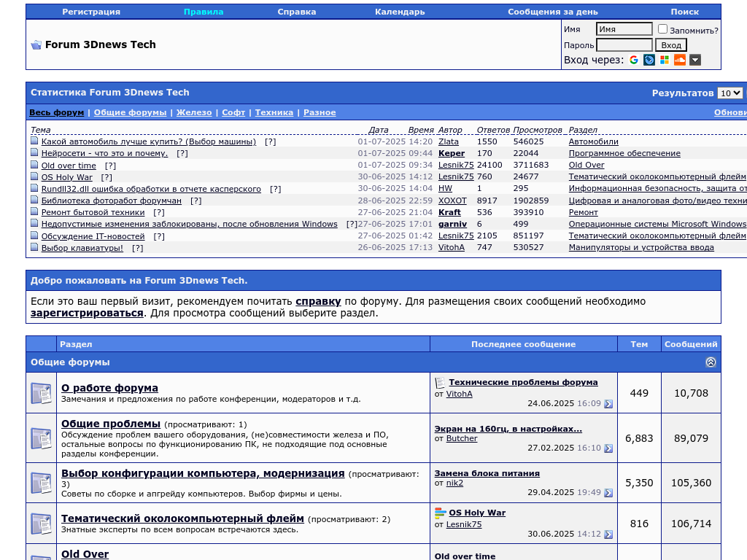
Task: Select the Техника statistics tab
Action: [x=274, y=112]
